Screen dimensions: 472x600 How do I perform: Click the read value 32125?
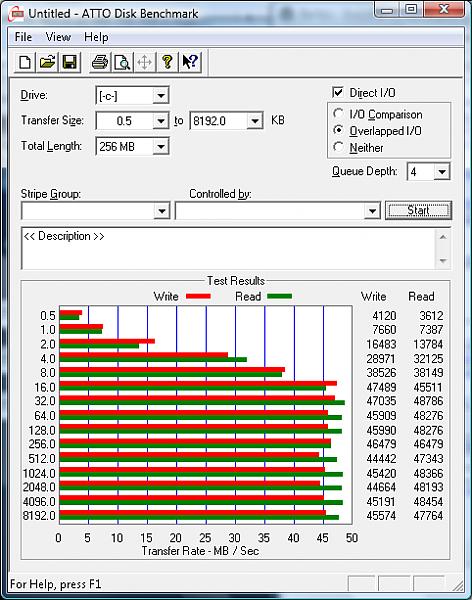[428, 359]
